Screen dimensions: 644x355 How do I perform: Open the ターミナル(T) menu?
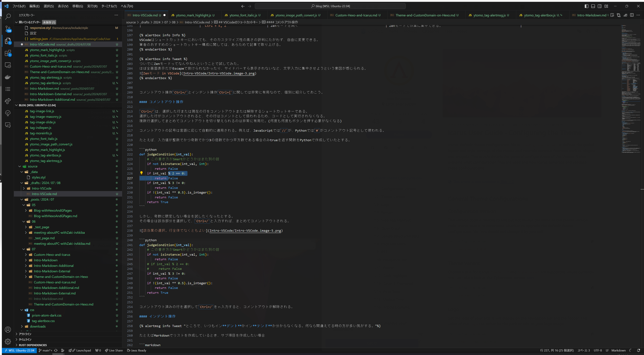pos(109,6)
